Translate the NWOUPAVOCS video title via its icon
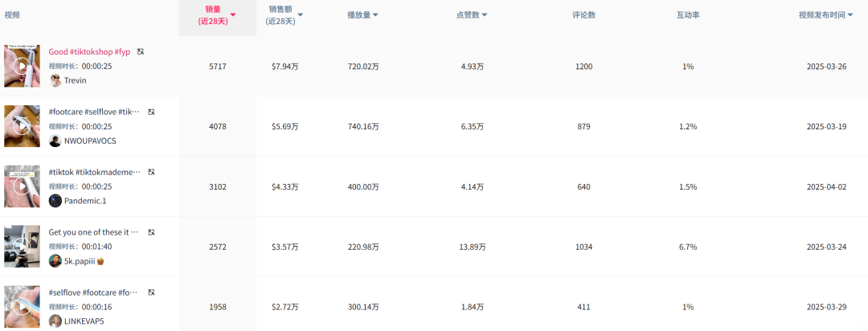Screen dimensions: 868x331 click(x=151, y=112)
